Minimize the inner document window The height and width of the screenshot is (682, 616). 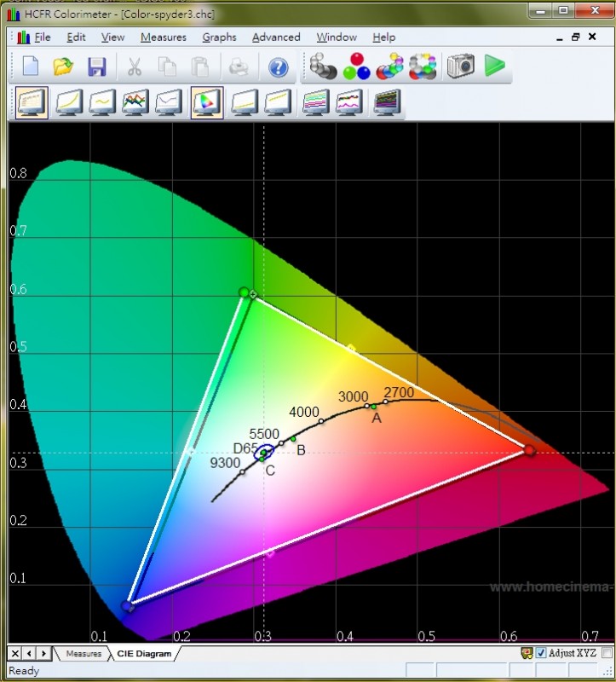tap(560, 38)
